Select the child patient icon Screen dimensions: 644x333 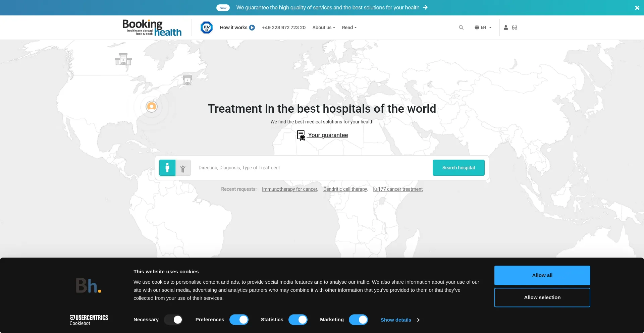click(183, 168)
